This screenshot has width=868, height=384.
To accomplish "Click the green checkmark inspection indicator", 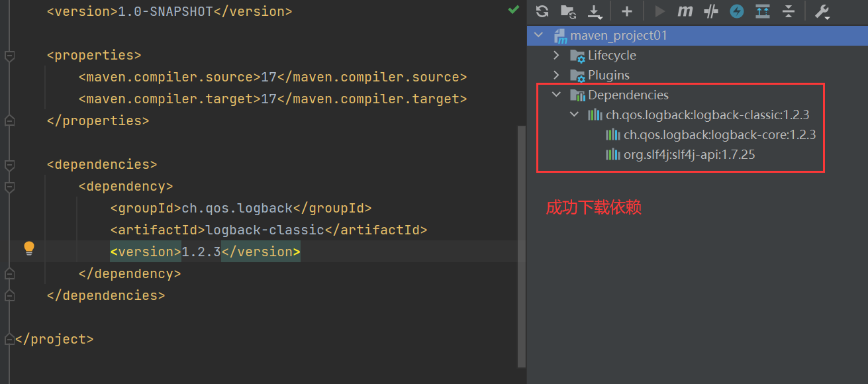I will click(513, 10).
